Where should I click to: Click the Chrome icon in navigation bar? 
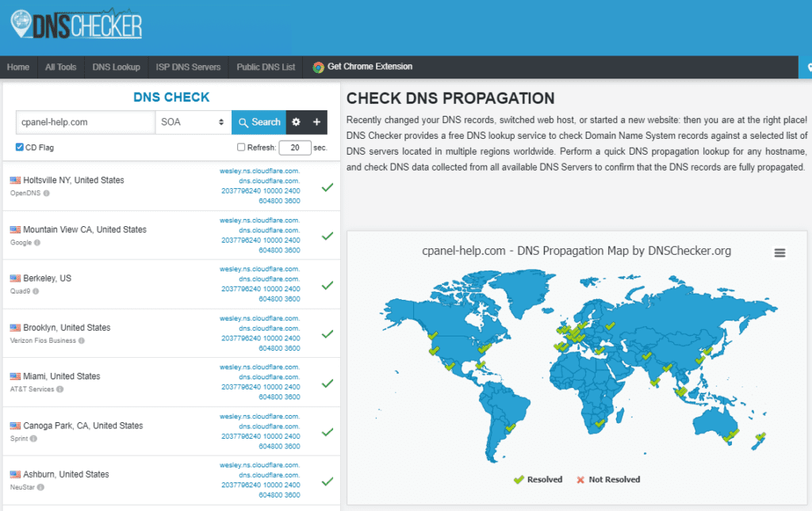coord(319,67)
